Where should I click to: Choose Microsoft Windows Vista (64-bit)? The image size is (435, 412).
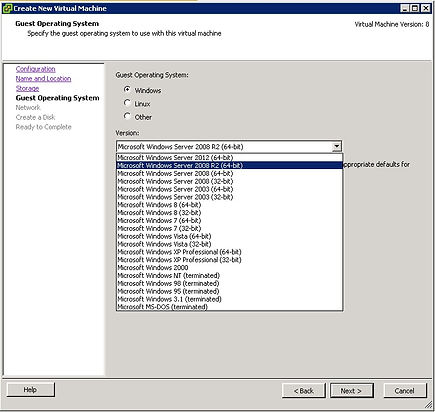(x=229, y=236)
